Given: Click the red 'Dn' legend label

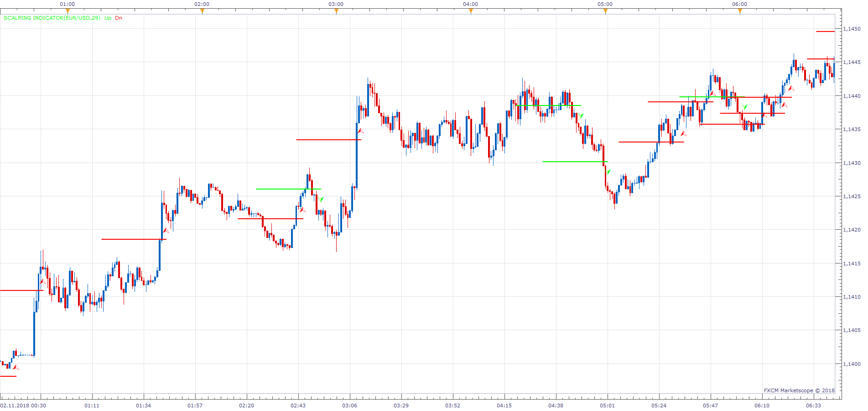Looking at the screenshot, I should (x=119, y=18).
